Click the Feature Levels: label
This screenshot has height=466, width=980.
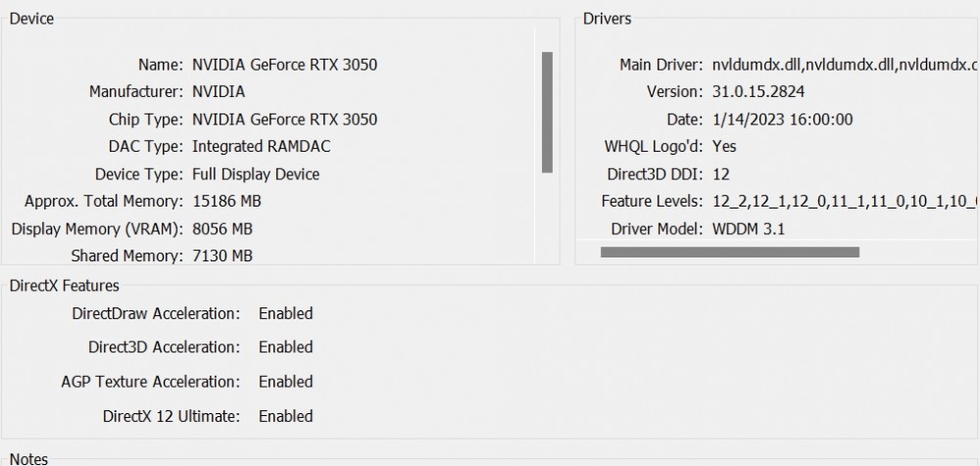point(652,202)
